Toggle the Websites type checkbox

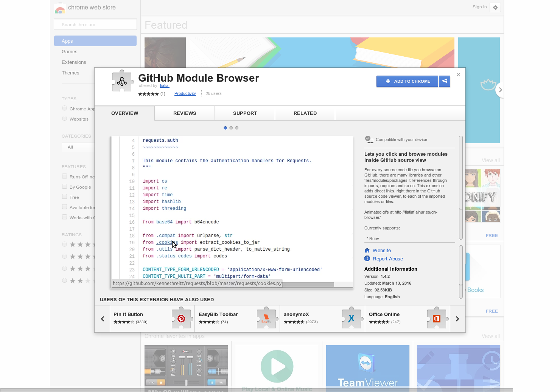click(x=64, y=118)
